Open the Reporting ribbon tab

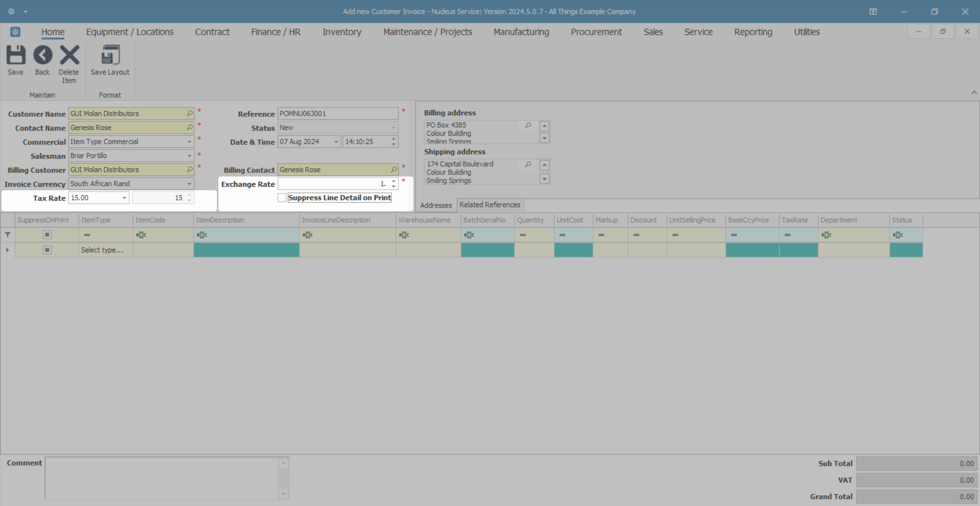coord(753,32)
